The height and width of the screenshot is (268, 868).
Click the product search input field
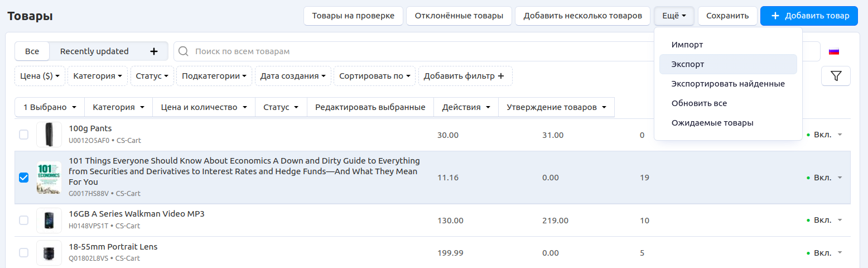tap(390, 51)
